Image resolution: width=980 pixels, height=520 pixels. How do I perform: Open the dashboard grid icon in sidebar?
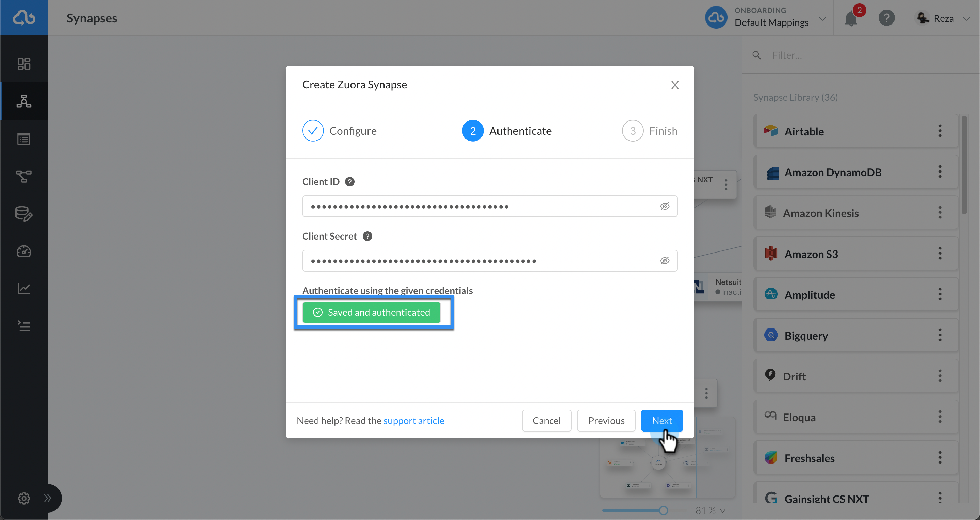coord(24,64)
